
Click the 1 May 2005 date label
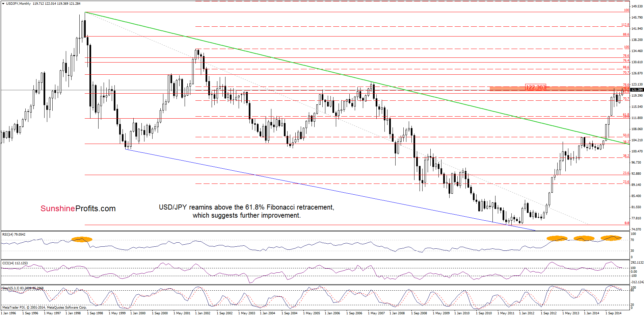[312, 313]
